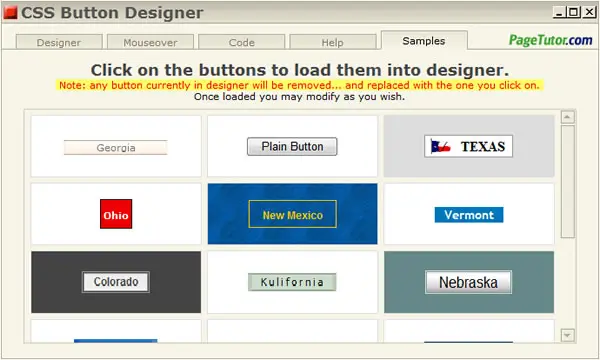The height and width of the screenshot is (360, 600).
Task: Load the Georgia sample button
Action: click(116, 148)
